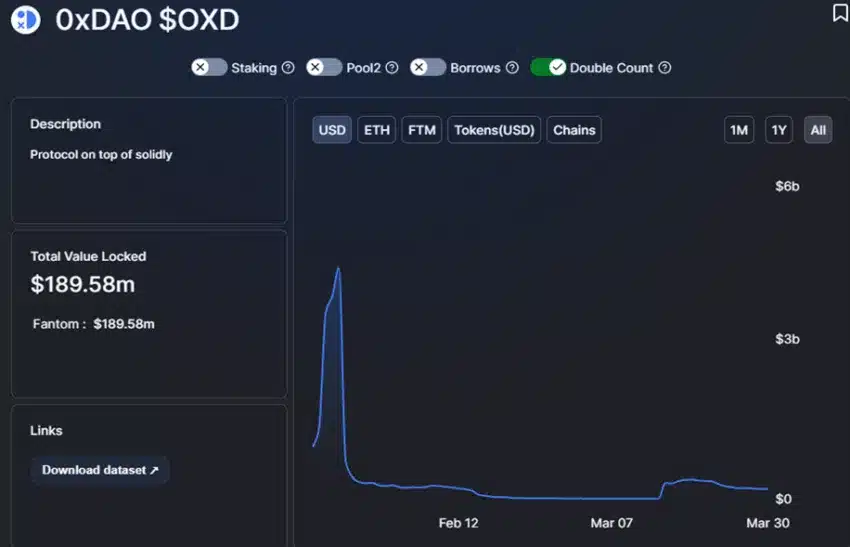The image size is (850, 547).
Task: Click the $189.58m Total Value Locked figure
Action: coord(82,284)
